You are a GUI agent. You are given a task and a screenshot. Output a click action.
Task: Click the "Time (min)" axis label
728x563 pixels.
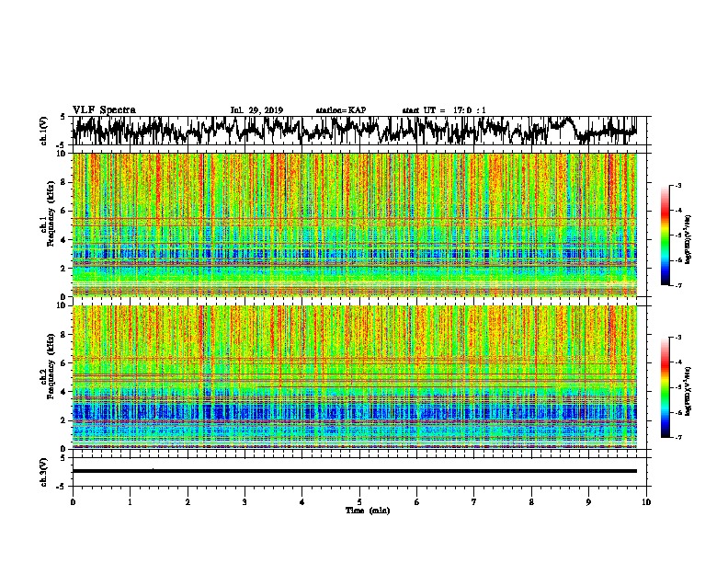(368, 511)
